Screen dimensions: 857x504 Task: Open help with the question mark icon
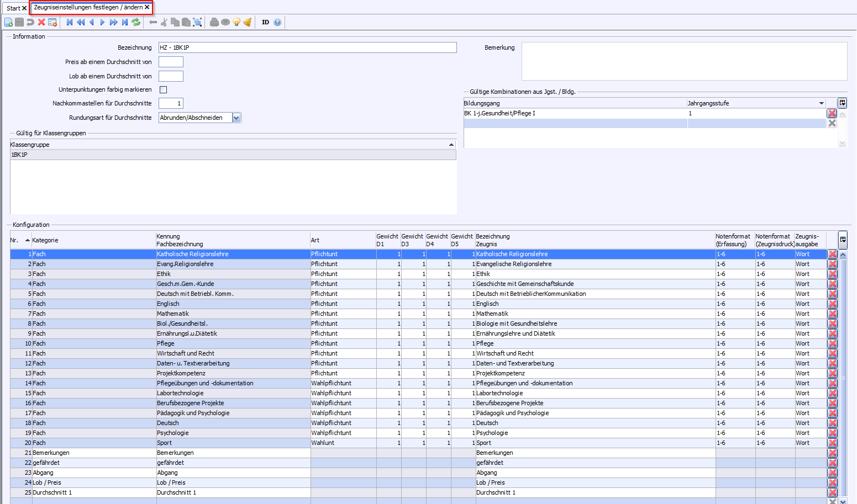277,22
